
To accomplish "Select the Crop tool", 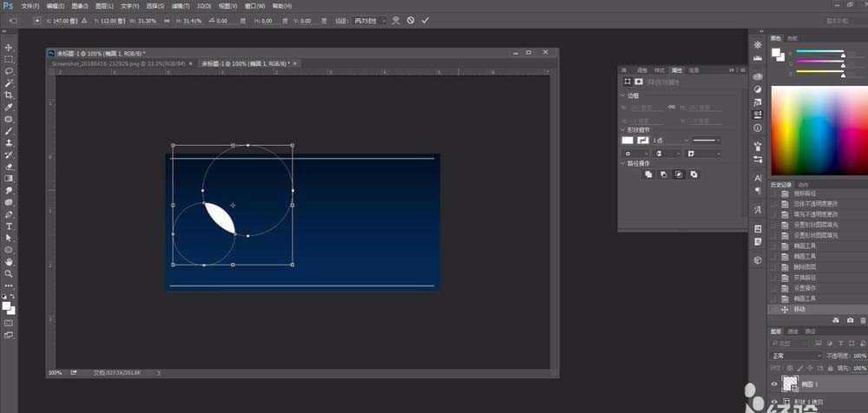I will [9, 95].
